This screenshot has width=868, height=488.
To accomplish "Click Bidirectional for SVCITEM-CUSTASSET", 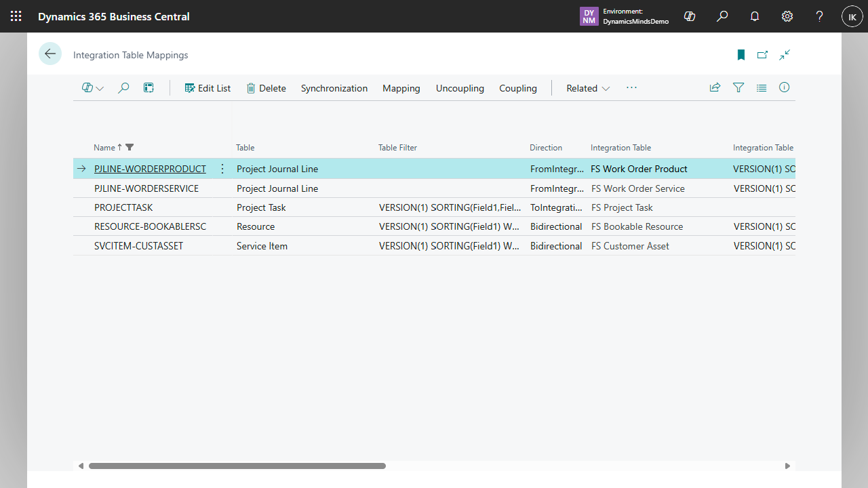I will [556, 246].
